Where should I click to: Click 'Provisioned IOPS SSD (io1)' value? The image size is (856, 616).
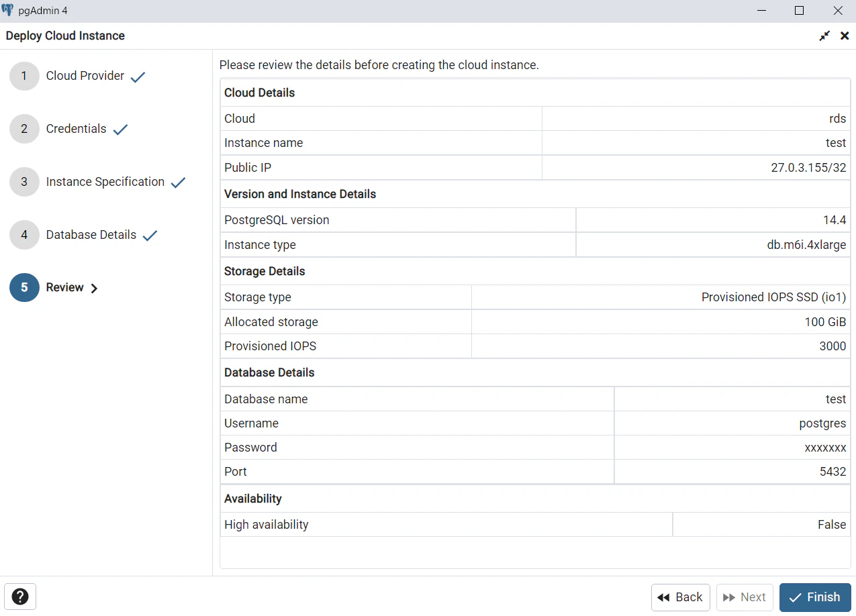pyautogui.click(x=773, y=297)
